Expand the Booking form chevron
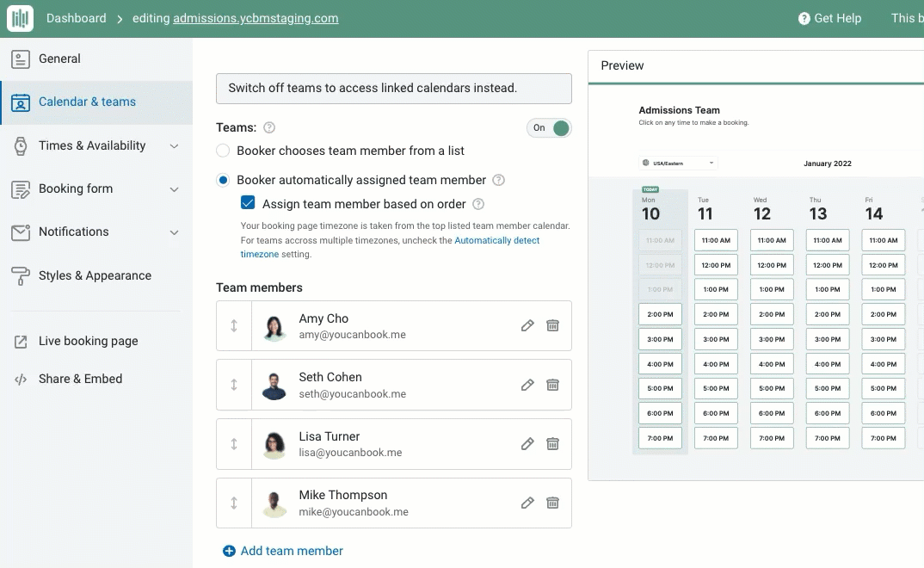This screenshot has height=568, width=924. pyautogui.click(x=175, y=189)
